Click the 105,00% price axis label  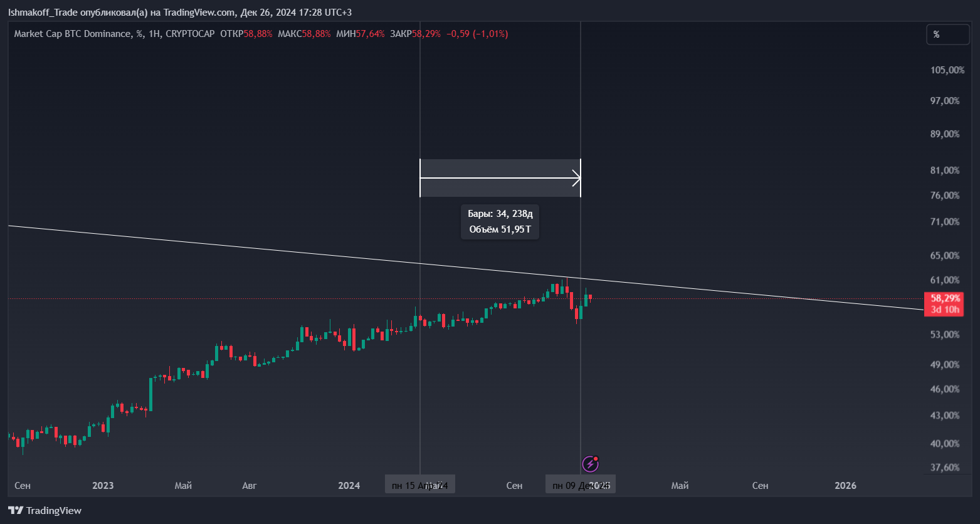(x=947, y=70)
